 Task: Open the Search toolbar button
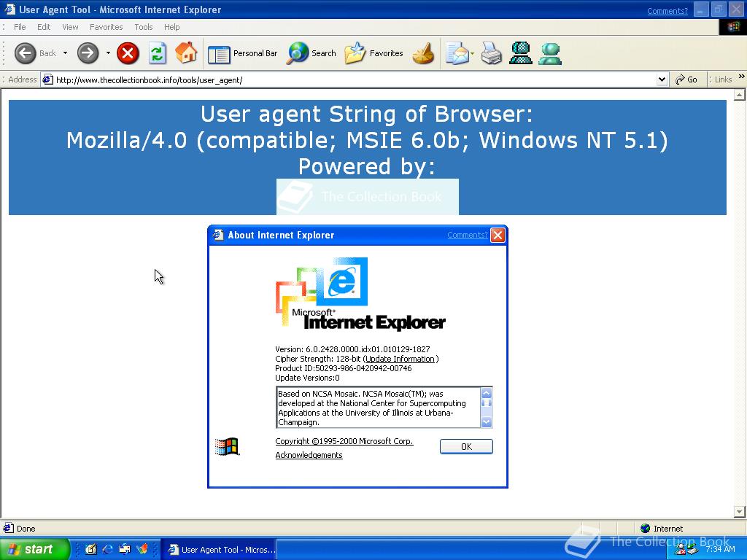[311, 53]
